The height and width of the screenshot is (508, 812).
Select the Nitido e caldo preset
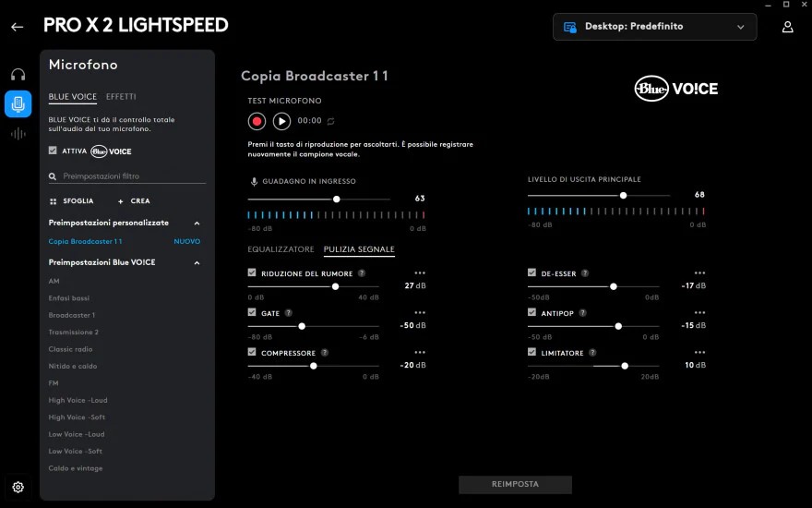click(73, 367)
